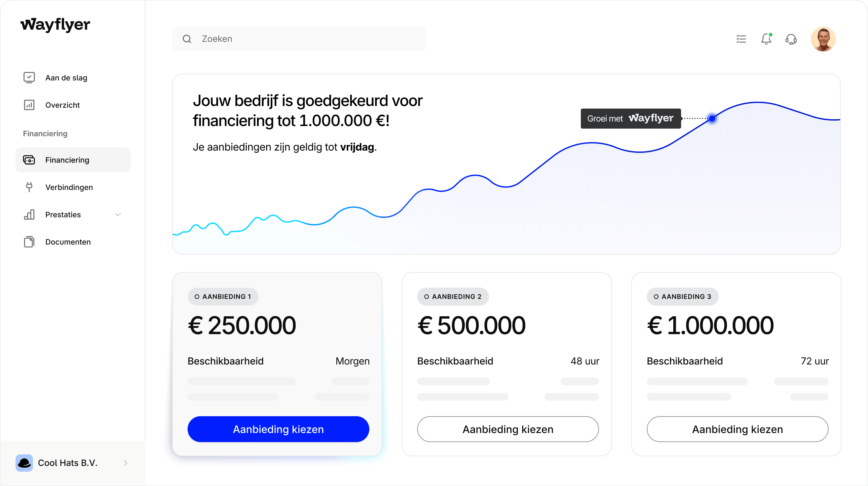Select the Financiering wallet icon

pyautogui.click(x=29, y=160)
